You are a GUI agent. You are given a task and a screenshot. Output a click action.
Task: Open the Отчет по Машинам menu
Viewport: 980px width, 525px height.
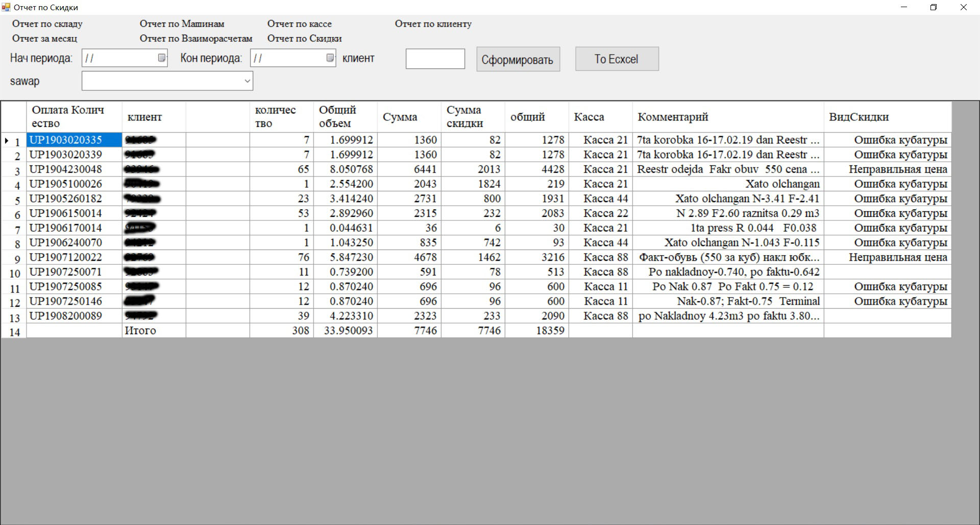(x=182, y=24)
